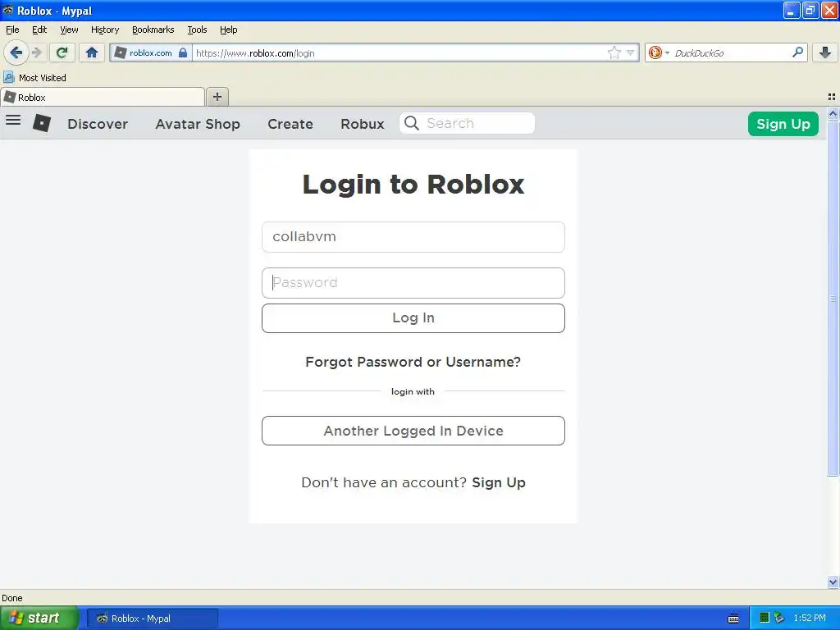The image size is (840, 630).
Task: Click the magnifier in the DuckDuckGo search box
Action: coord(797,52)
